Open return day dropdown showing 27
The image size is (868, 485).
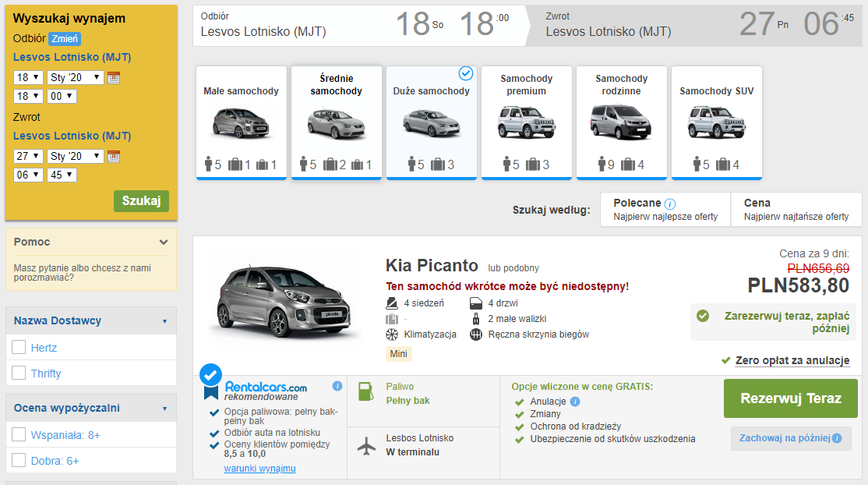[28, 156]
